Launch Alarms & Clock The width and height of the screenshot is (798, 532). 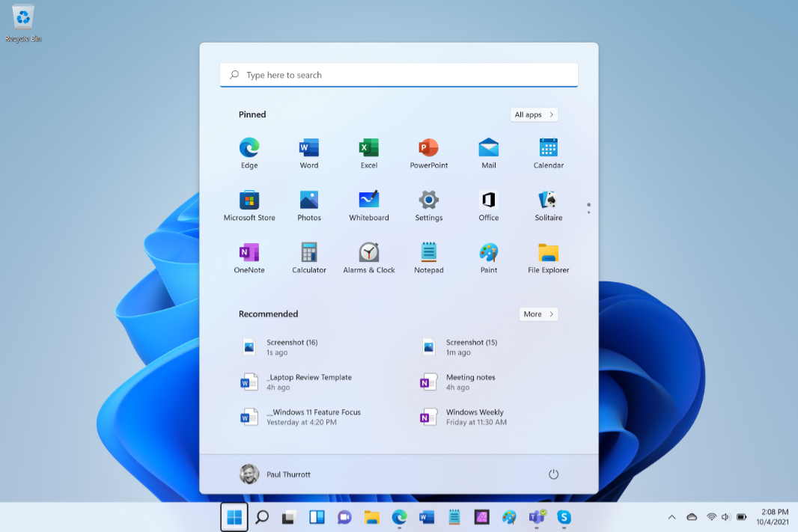pos(368,256)
